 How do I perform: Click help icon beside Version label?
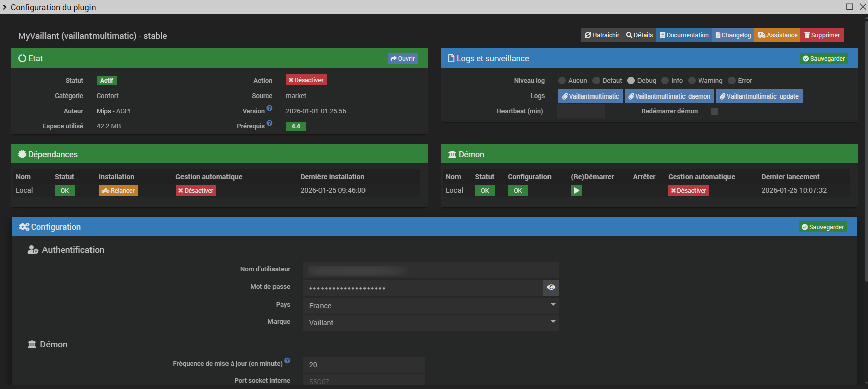pos(269,108)
